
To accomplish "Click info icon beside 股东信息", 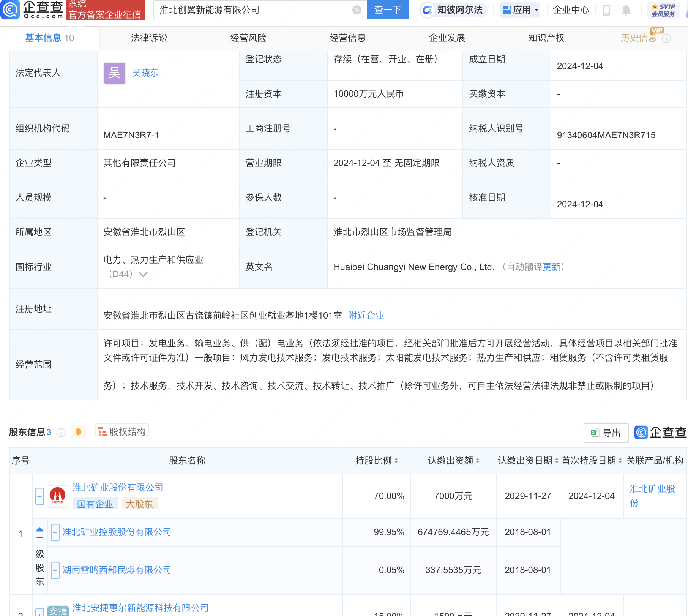I will pos(61,432).
